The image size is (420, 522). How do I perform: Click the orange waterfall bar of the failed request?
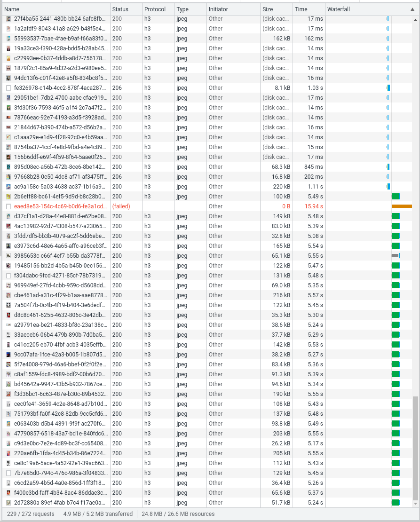[x=401, y=206]
